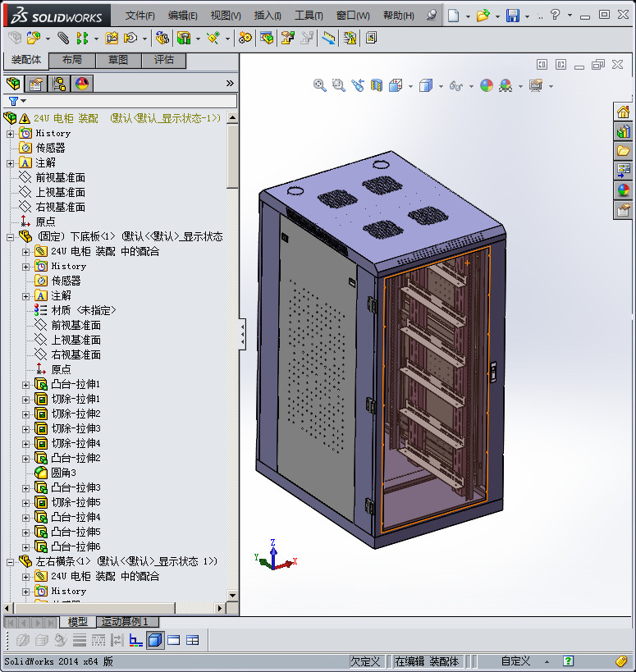Open the Hide/Show Items dropdown arrow
636x672 pixels.
pos(471,87)
